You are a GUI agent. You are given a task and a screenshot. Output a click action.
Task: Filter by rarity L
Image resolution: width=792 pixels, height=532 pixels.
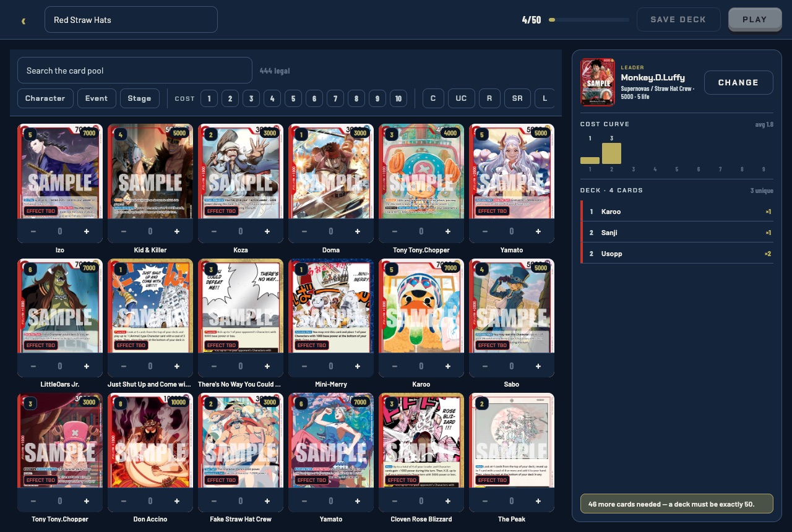click(x=544, y=98)
